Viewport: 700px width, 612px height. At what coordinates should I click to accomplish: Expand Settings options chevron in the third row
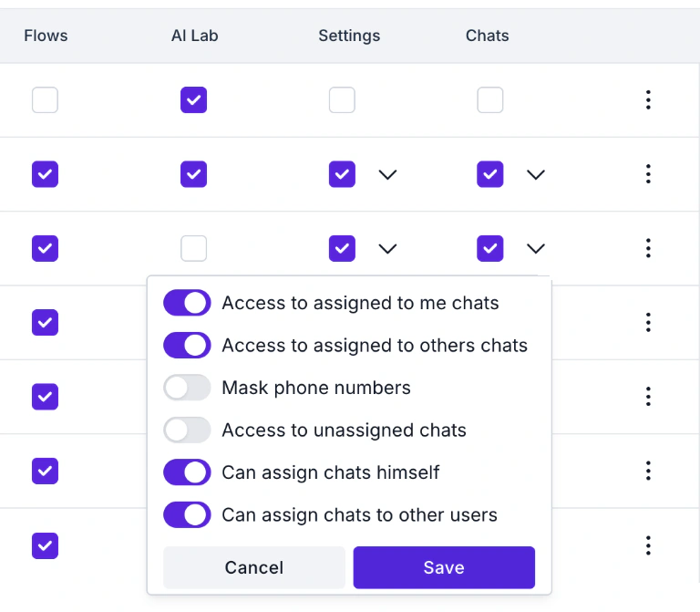click(x=387, y=248)
